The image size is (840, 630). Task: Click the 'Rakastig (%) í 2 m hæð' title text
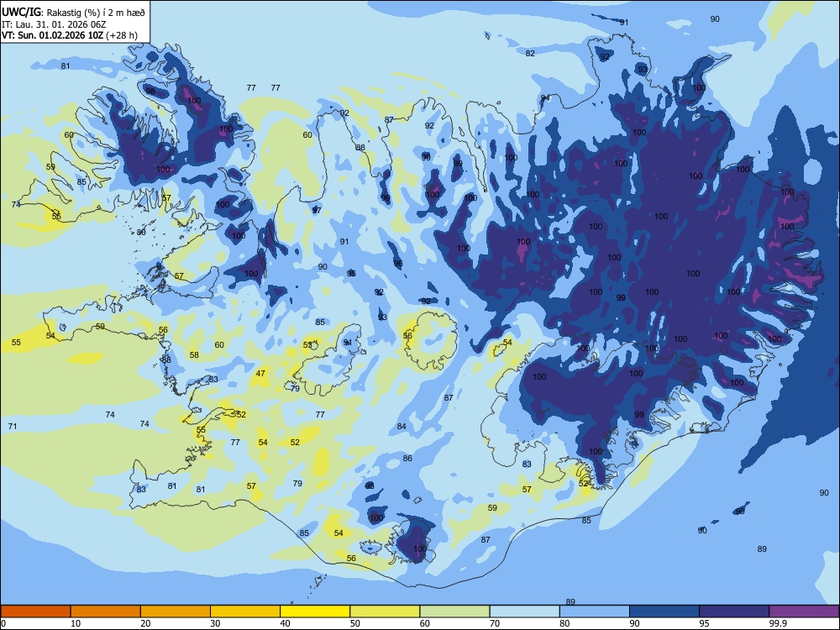point(96,13)
